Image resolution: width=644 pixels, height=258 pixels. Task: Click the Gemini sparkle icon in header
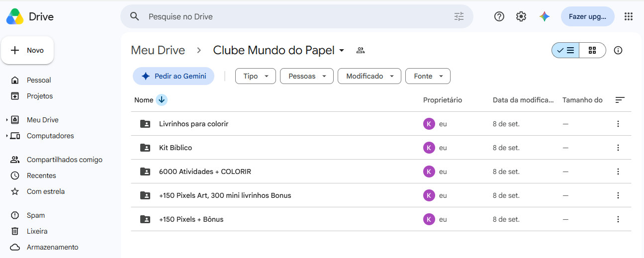545,16
